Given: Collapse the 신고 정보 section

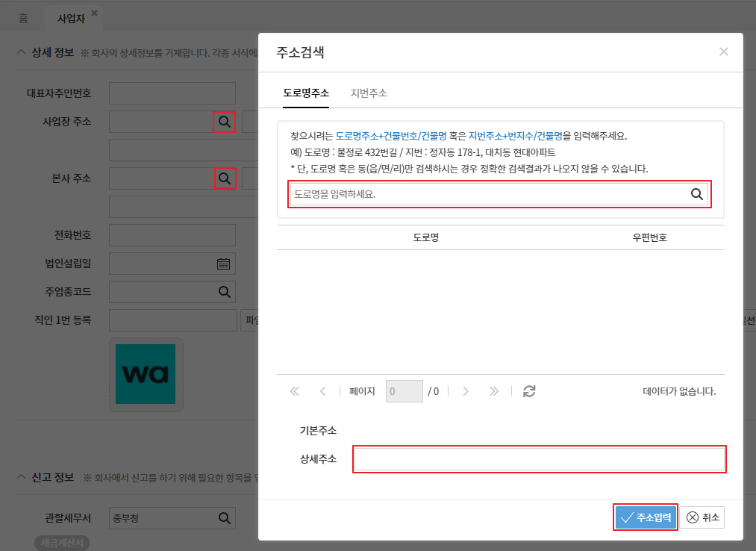Looking at the screenshot, I should click(22, 477).
